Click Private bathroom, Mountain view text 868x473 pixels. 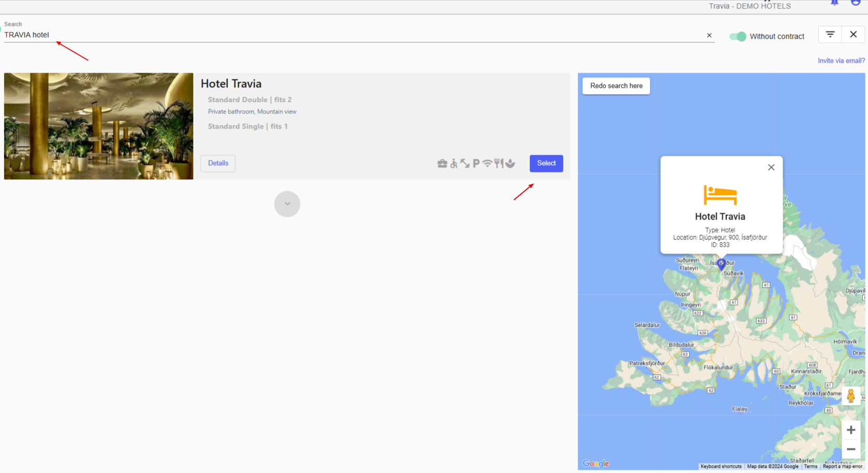(252, 112)
